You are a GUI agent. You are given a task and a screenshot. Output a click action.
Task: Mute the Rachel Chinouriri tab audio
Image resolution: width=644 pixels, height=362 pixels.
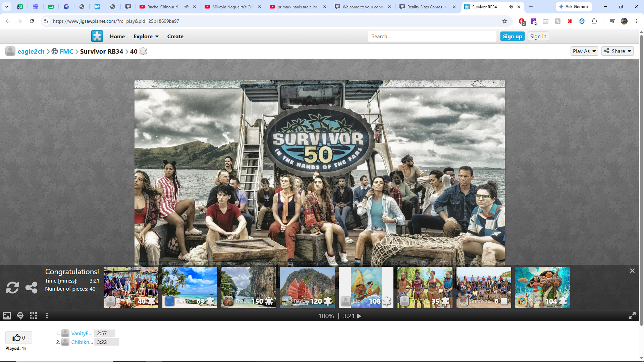pyautogui.click(x=186, y=7)
